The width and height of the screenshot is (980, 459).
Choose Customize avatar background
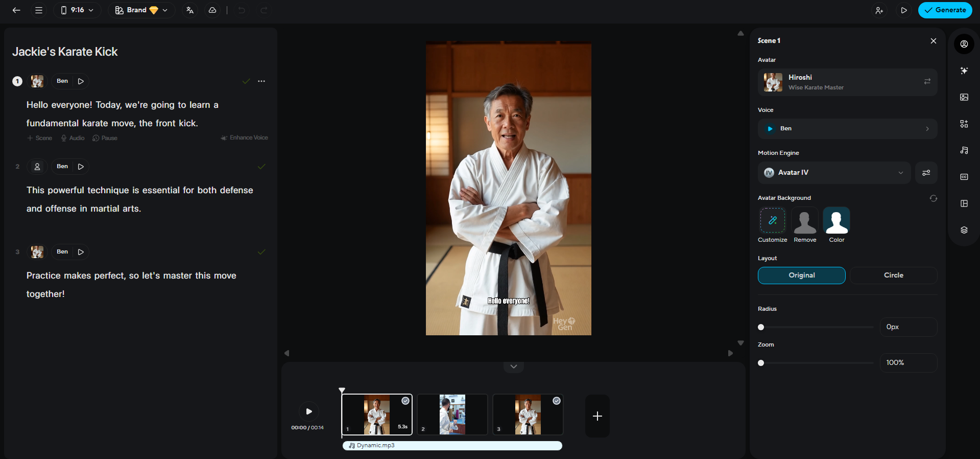tap(773, 220)
